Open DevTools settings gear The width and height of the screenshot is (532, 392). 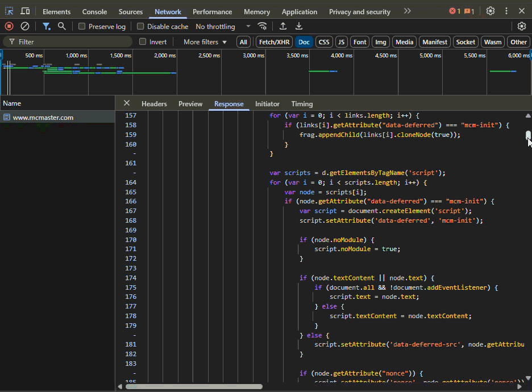click(491, 11)
